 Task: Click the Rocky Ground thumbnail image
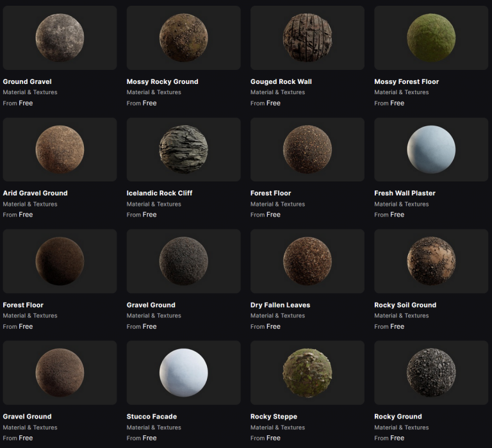[x=431, y=372]
